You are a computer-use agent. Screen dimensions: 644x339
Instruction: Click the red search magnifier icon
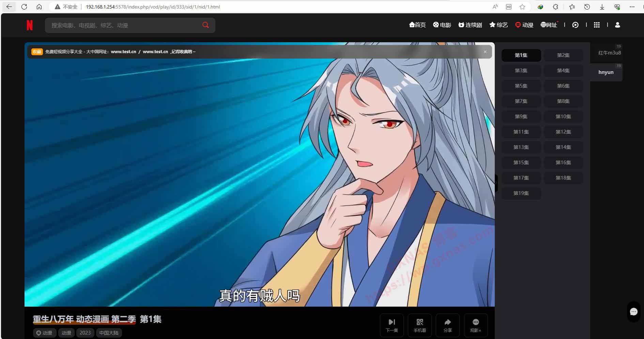(205, 25)
